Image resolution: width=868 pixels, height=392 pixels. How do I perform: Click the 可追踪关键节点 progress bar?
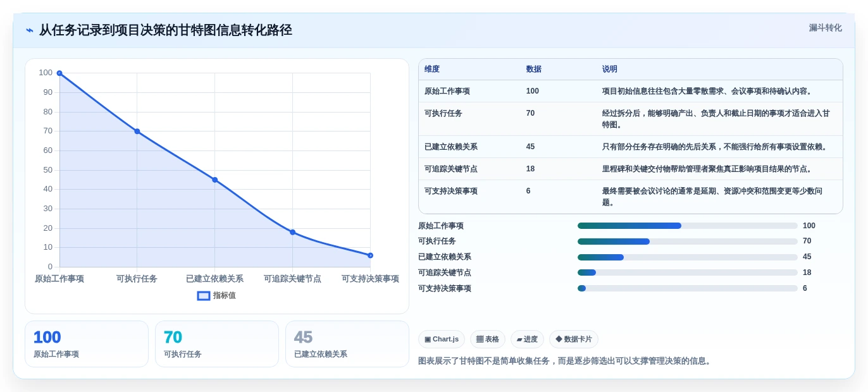tap(688, 273)
